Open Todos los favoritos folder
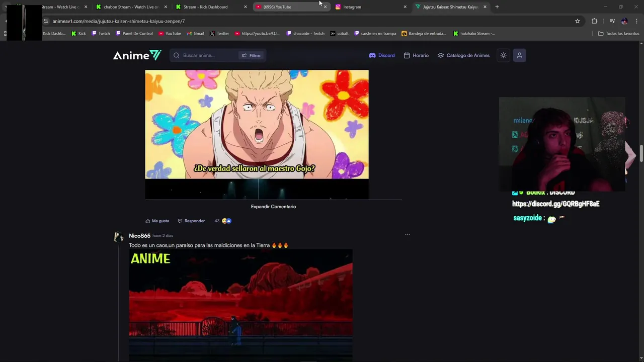Viewport: 644px width, 362px height. coord(618,34)
